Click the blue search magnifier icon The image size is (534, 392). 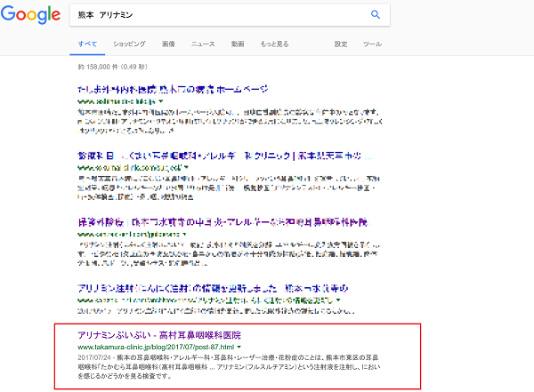click(x=376, y=14)
